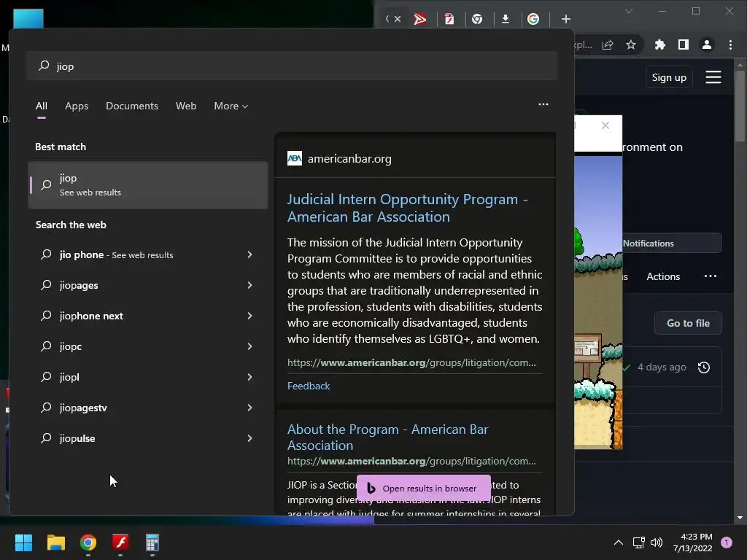Open Windows Start menu button
Screen dimensions: 747x560
tap(23, 542)
